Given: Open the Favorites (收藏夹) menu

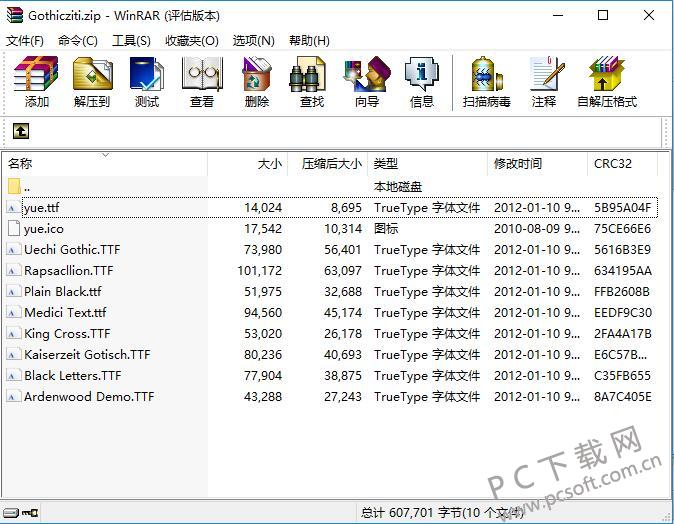Looking at the screenshot, I should pyautogui.click(x=192, y=41).
